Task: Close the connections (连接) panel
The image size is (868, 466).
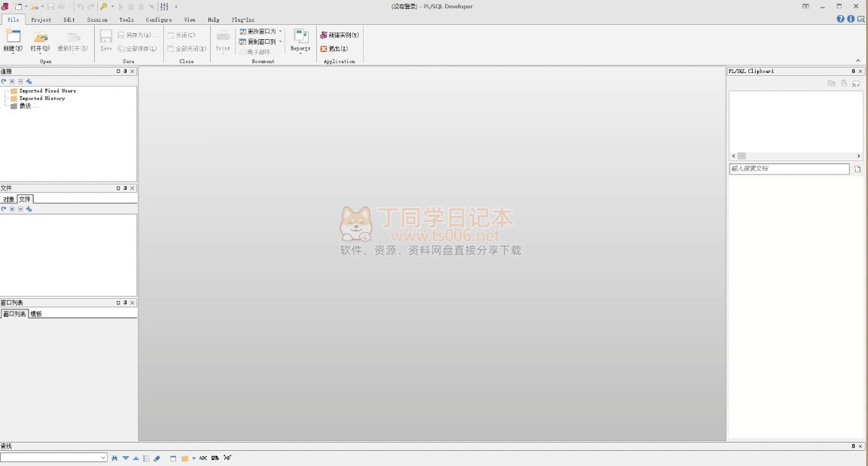Action: pyautogui.click(x=132, y=72)
